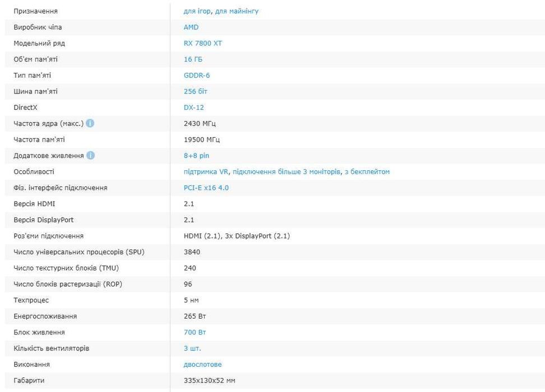This screenshot has width=545, height=392.
Task: Open 'підключення більше 3 моніторів' link
Action: coord(287,171)
